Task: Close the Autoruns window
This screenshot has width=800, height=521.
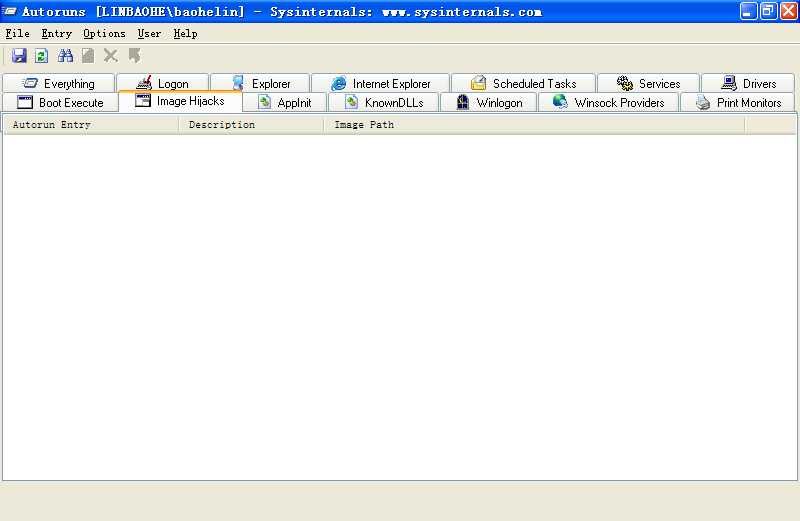Action: (788, 11)
